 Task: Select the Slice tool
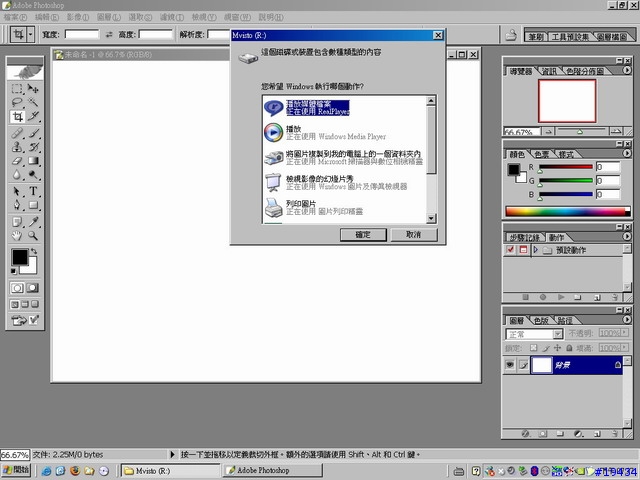[33, 117]
